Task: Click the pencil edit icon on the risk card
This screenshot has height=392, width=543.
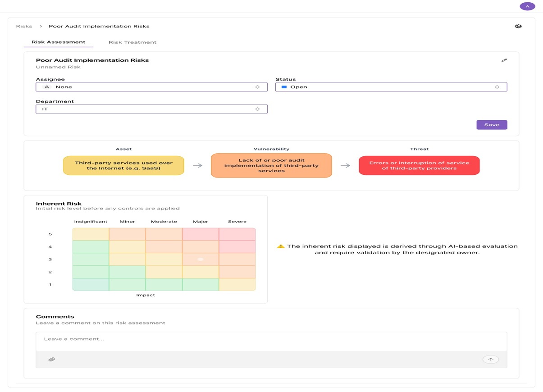Action: 504,59
